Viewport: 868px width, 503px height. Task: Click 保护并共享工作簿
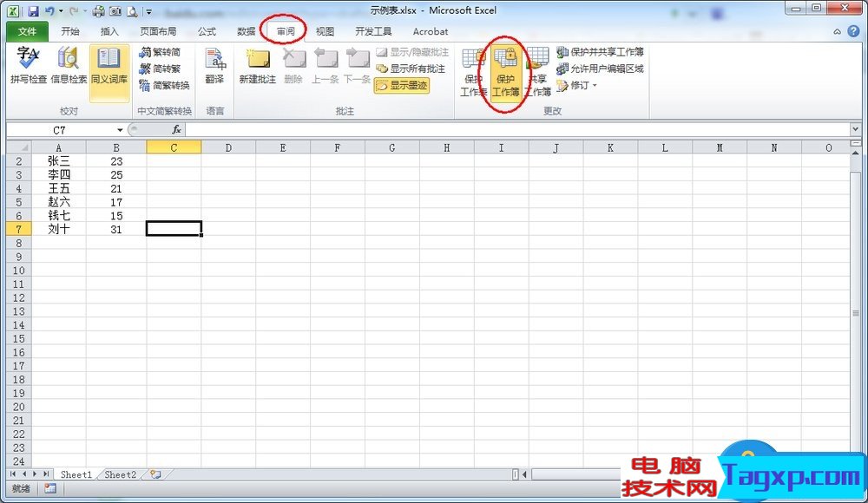pyautogui.click(x=600, y=52)
